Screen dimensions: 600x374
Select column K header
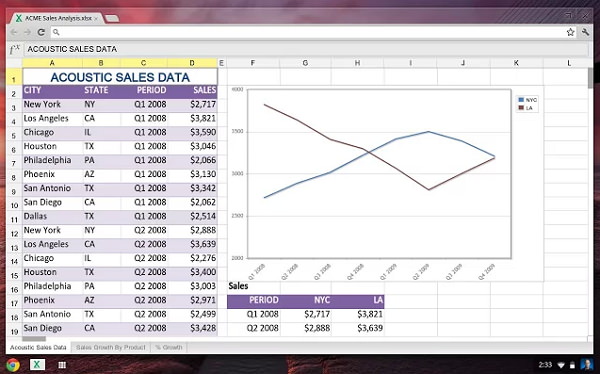[516, 63]
